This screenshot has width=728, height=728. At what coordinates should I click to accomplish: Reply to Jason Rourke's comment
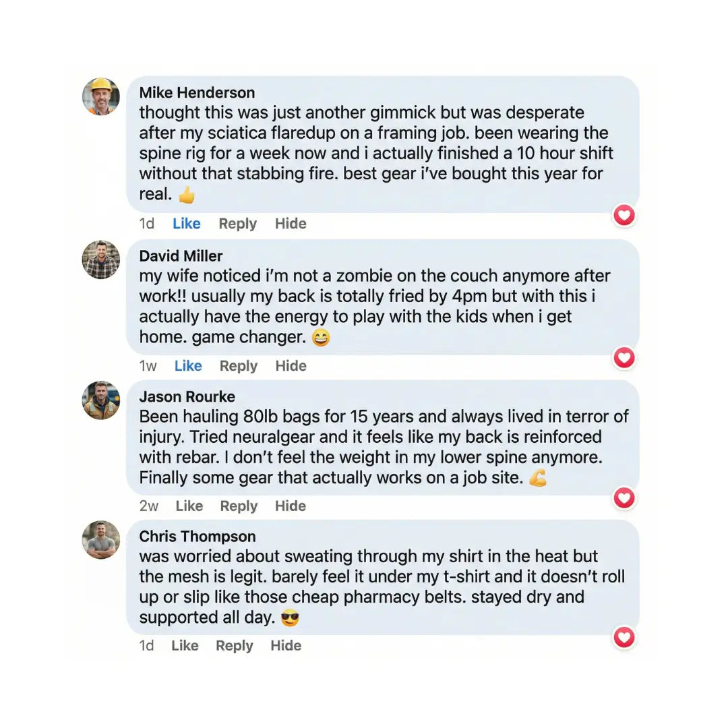tap(239, 506)
